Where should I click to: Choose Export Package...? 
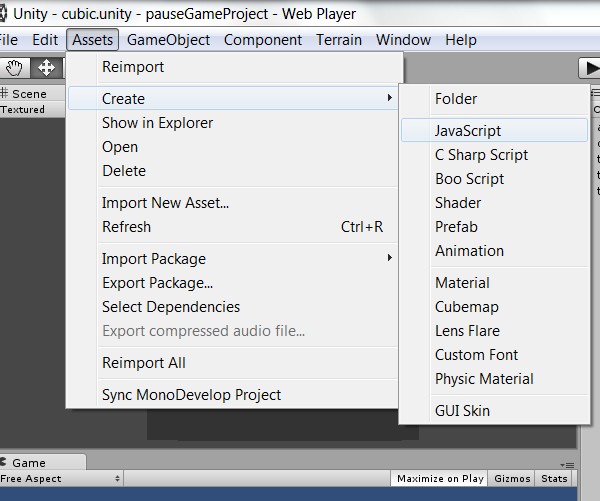(x=233, y=283)
